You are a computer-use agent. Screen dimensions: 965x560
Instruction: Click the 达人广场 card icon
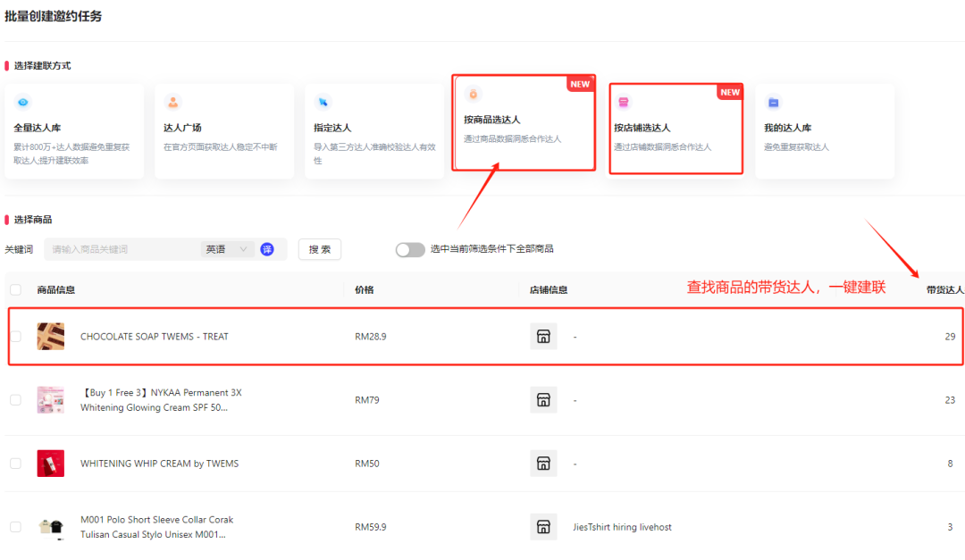(173, 102)
